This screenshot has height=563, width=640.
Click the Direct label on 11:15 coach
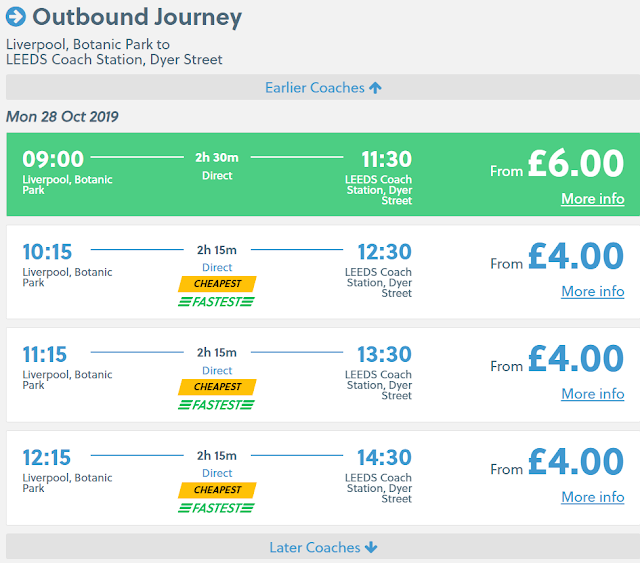tap(217, 371)
